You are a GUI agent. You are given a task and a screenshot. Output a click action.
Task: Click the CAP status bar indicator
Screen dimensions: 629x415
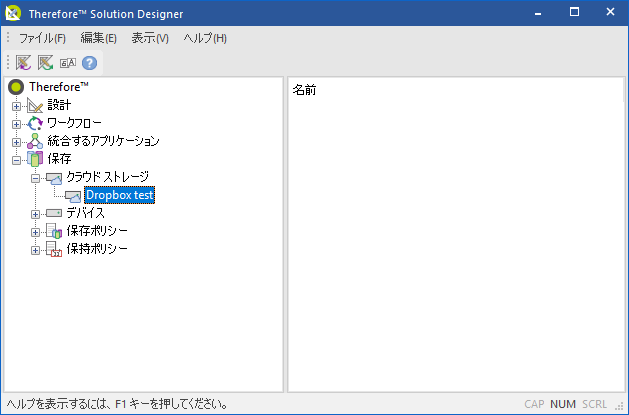(x=534, y=404)
